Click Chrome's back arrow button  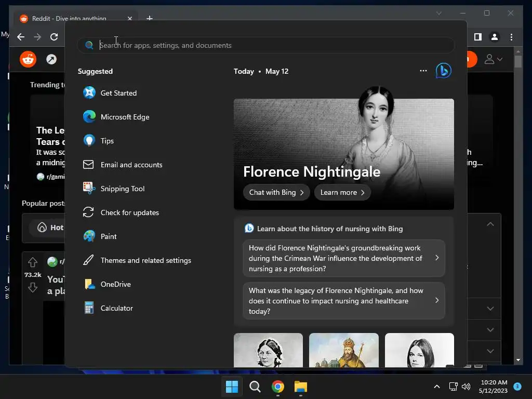21,37
